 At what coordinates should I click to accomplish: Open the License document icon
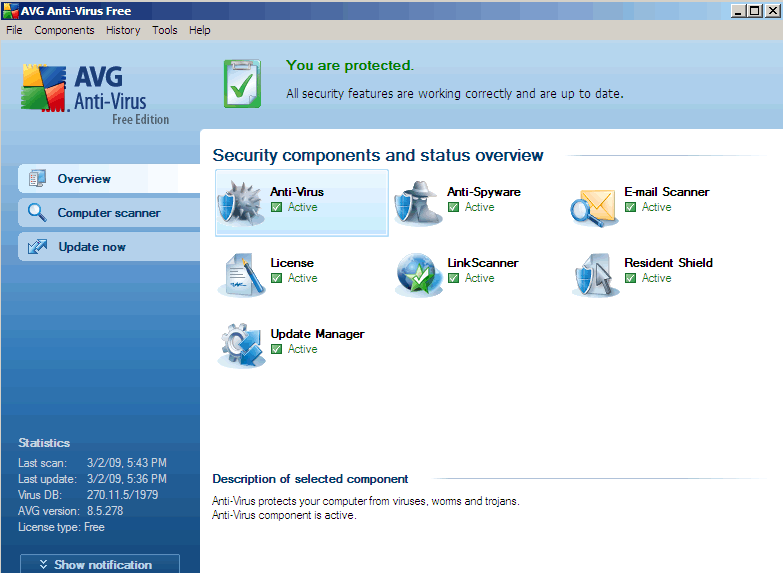pos(242,274)
